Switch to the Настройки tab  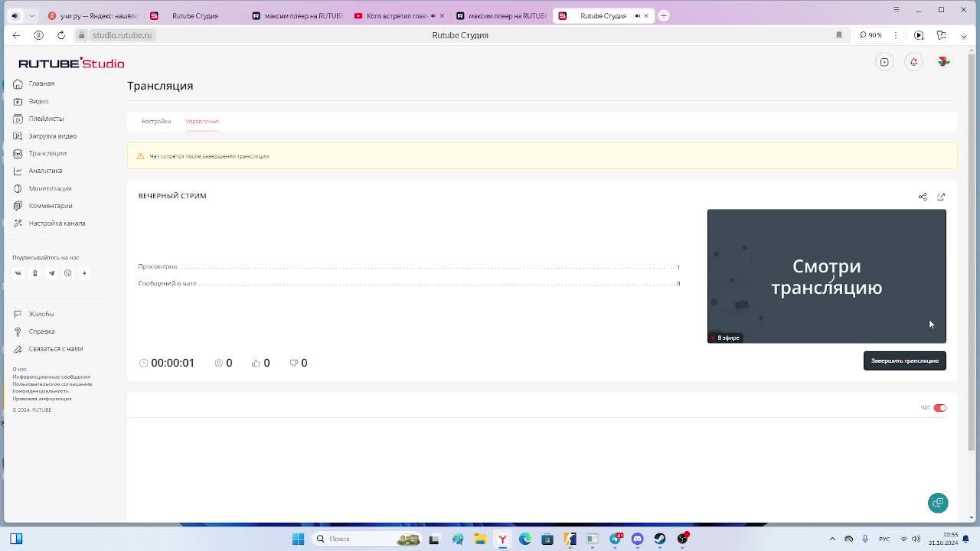(156, 121)
